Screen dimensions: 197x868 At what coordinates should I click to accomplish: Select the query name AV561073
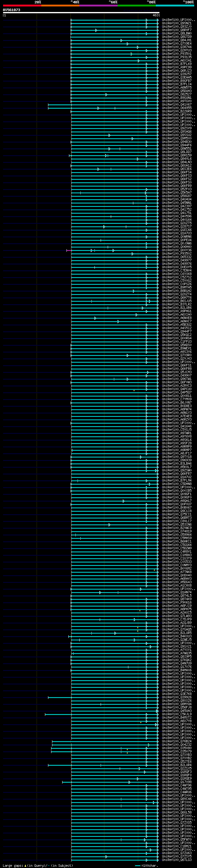(x=11, y=10)
